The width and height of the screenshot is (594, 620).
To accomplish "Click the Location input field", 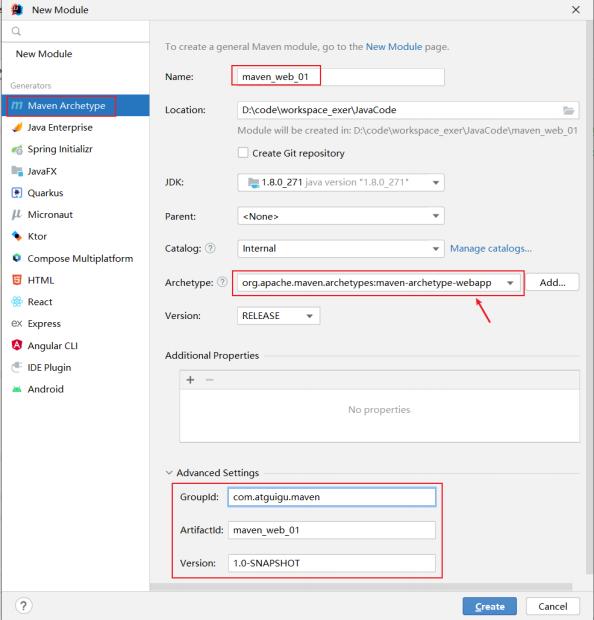I will [408, 110].
